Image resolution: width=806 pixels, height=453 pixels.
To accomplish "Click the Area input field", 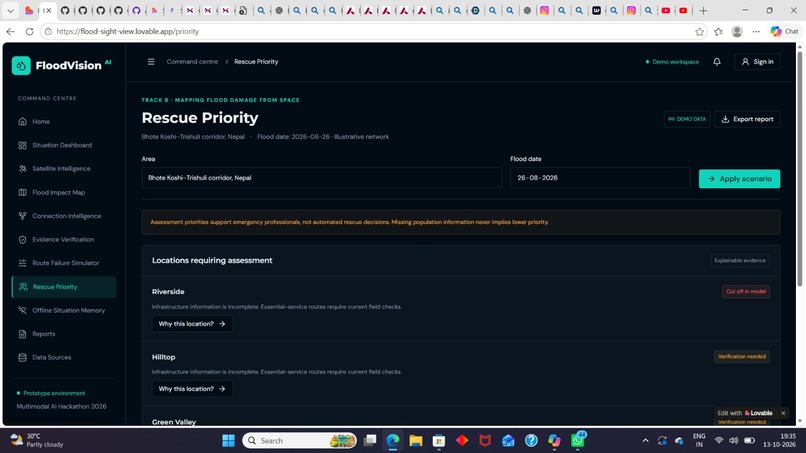I will click(x=322, y=178).
